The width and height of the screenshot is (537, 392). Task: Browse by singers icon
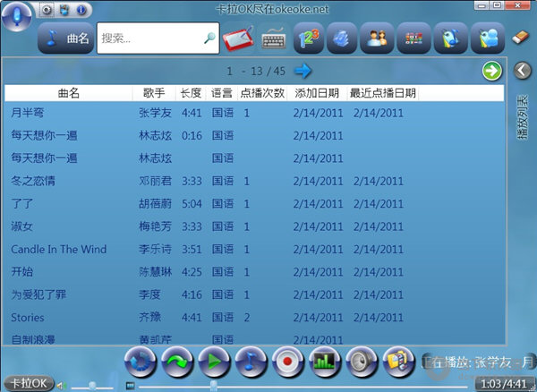point(377,38)
